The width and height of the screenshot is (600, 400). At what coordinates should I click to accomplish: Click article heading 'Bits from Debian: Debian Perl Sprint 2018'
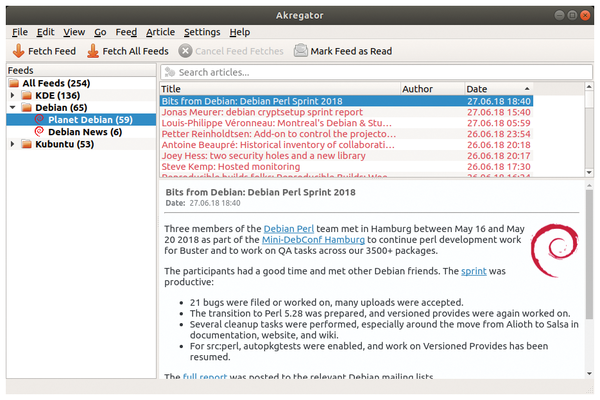(260, 192)
